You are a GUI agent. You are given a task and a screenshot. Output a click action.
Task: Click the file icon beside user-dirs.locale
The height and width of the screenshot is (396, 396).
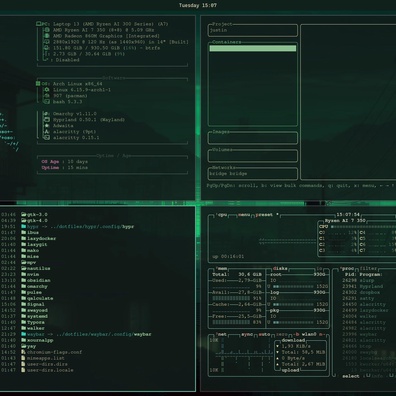click(x=24, y=370)
